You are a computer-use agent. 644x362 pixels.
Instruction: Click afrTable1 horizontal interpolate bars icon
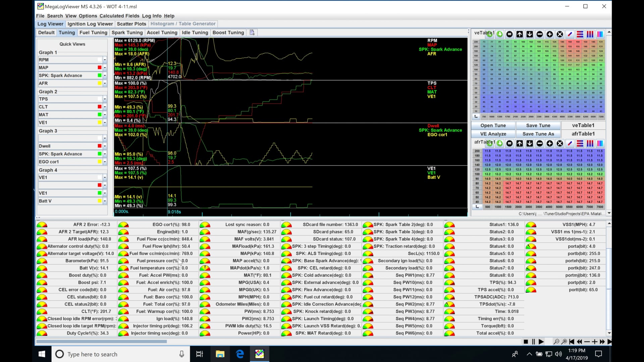point(580,143)
